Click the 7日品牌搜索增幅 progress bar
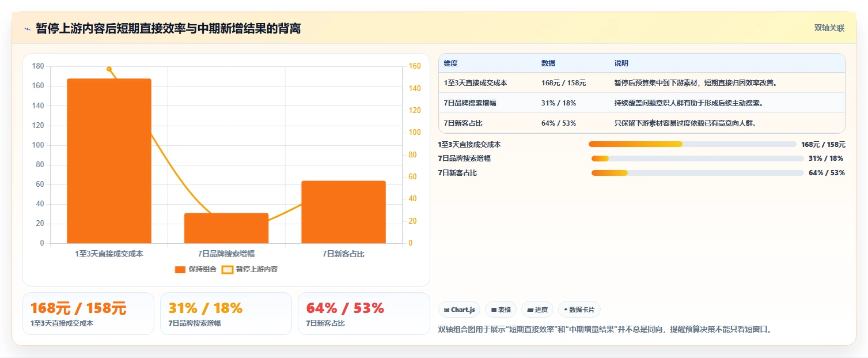 click(698, 159)
